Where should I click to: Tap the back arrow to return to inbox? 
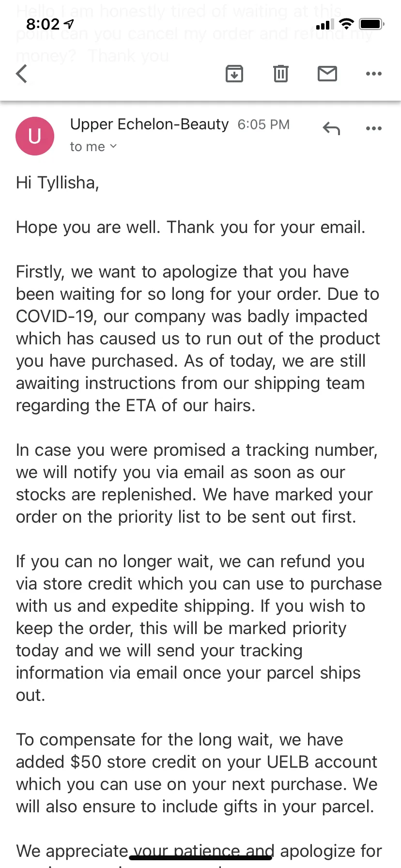[x=21, y=74]
